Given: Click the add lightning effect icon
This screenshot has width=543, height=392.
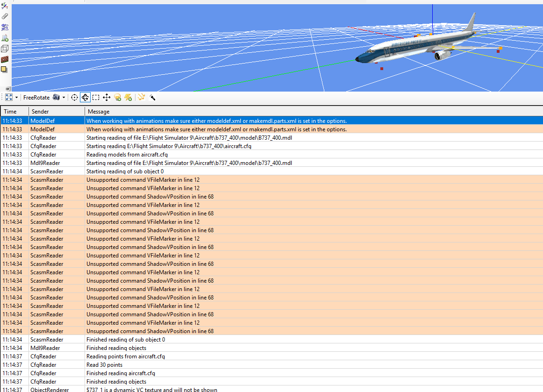Looking at the screenshot, I should point(128,98).
